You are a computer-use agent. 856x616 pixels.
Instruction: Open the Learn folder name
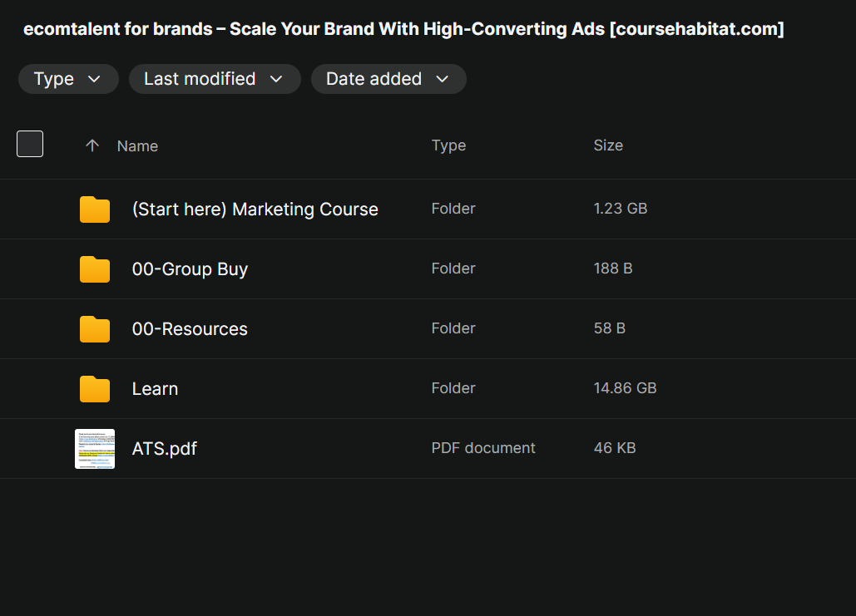pyautogui.click(x=155, y=389)
